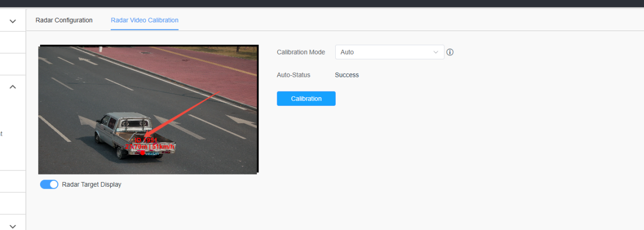Screen dimensions: 644x230
Task: Click the red radar ID label overlay
Action: click(147, 140)
